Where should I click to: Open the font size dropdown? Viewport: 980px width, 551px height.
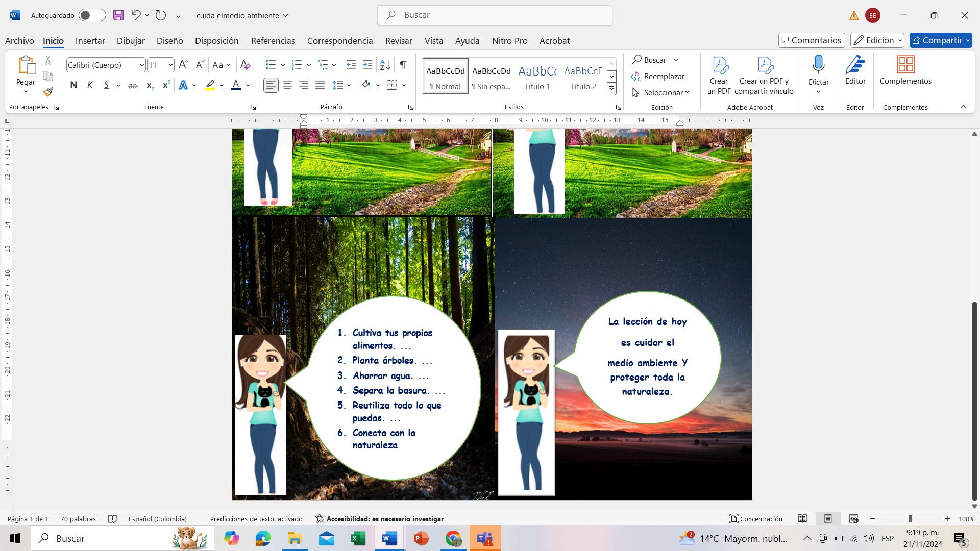(170, 65)
